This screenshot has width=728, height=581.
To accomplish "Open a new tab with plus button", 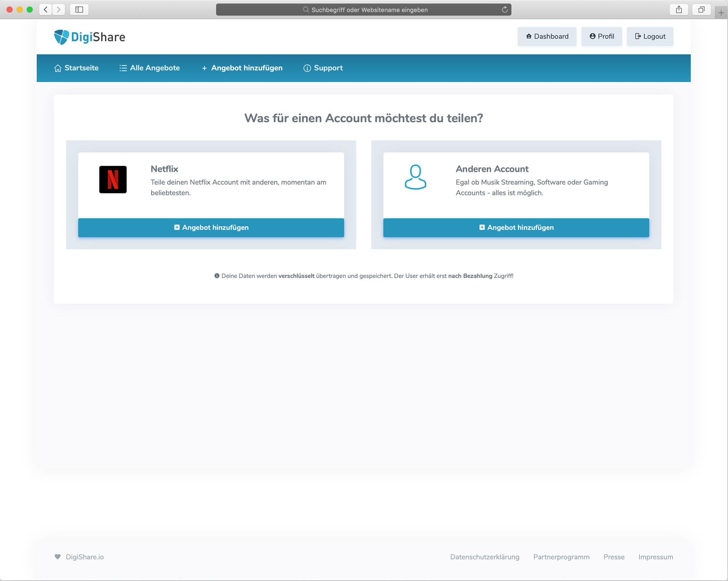I will (721, 13).
